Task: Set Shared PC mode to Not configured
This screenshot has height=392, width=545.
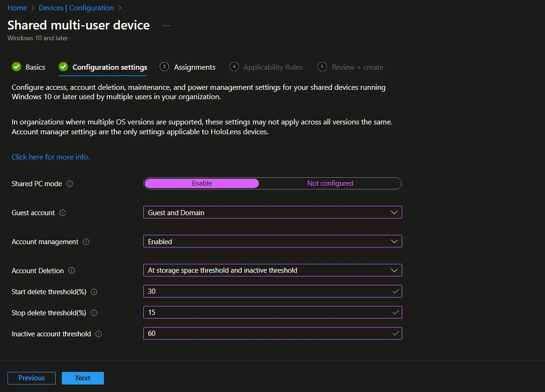Action: 330,183
